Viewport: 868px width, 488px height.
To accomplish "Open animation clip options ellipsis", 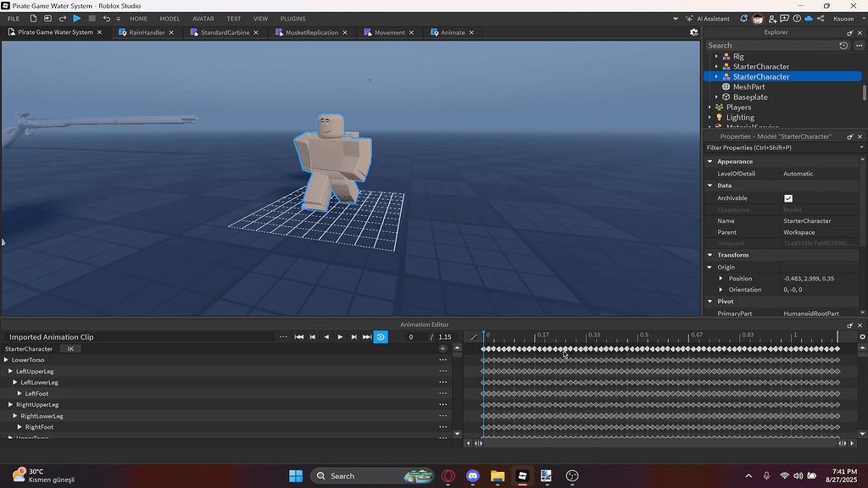I will pos(283,337).
